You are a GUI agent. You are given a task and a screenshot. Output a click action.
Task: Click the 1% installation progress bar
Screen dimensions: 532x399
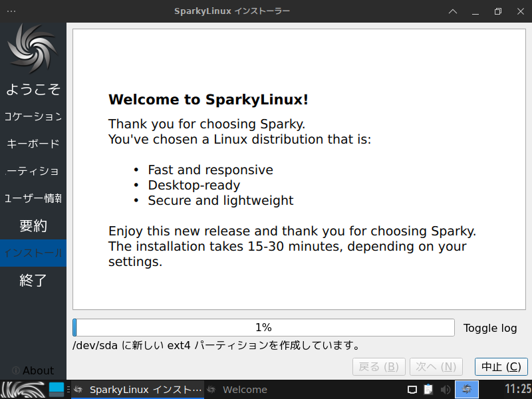pos(263,327)
